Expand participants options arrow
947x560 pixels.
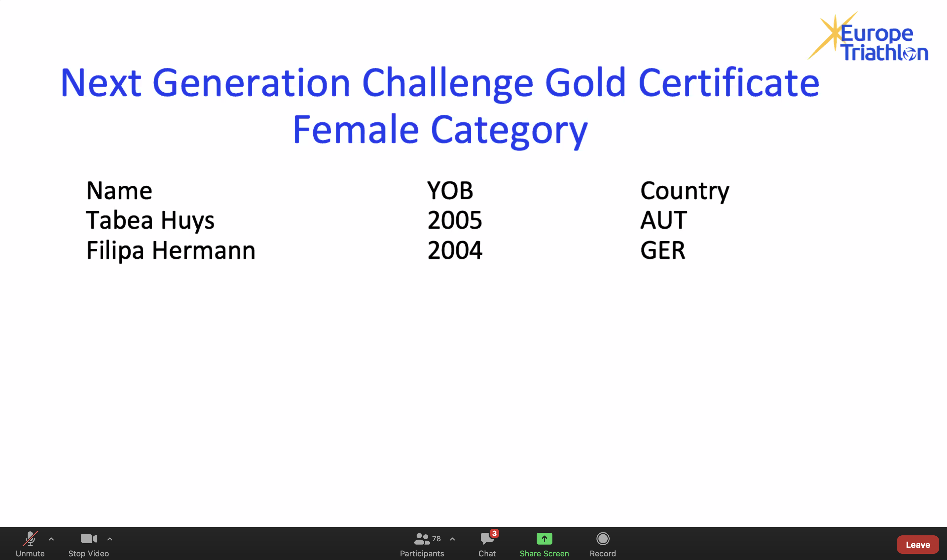tap(452, 539)
